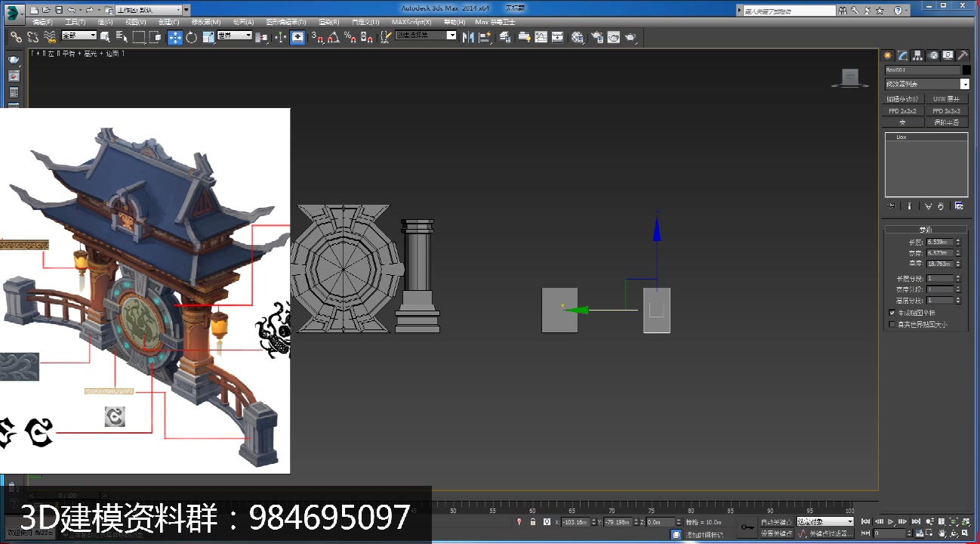Viewport: 980px width, 544px height.
Task: Open selection filter dropdown
Action: 79,36
